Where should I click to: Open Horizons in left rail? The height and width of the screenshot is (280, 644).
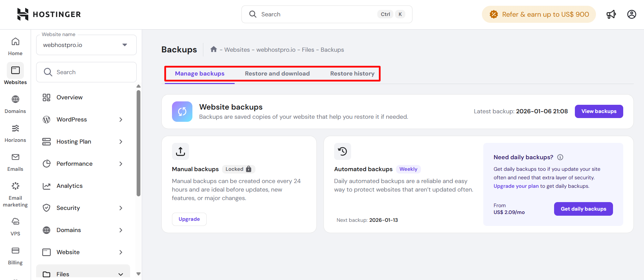click(15, 133)
